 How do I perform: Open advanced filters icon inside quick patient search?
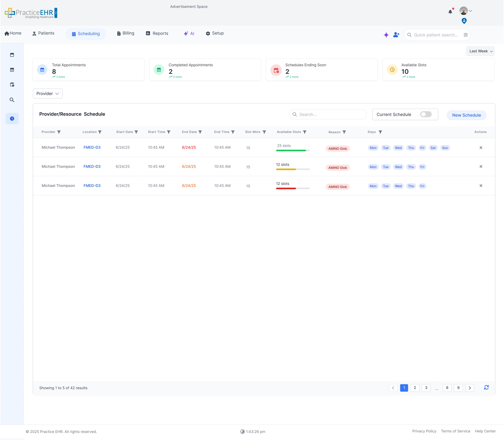466,35
